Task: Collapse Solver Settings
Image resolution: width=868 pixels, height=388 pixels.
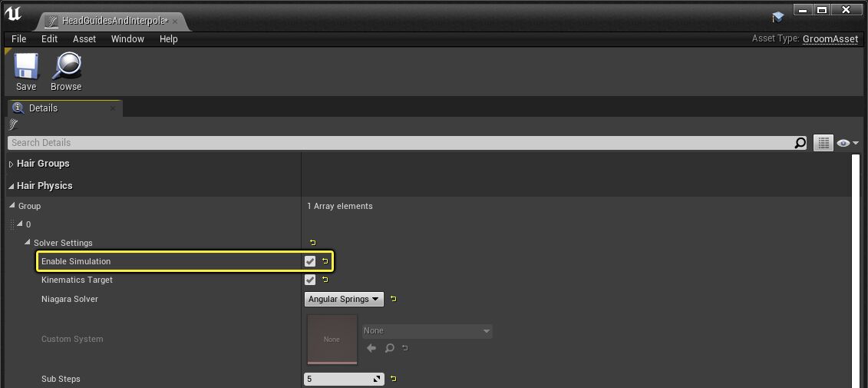Action: (27, 242)
